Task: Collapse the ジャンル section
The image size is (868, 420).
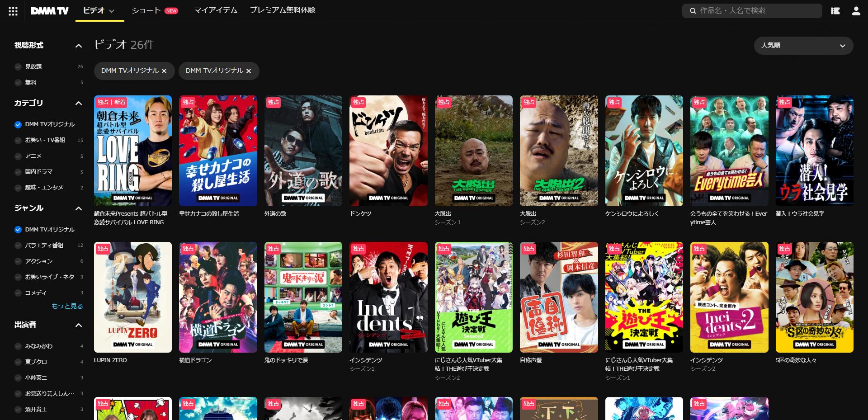Action: (x=79, y=208)
